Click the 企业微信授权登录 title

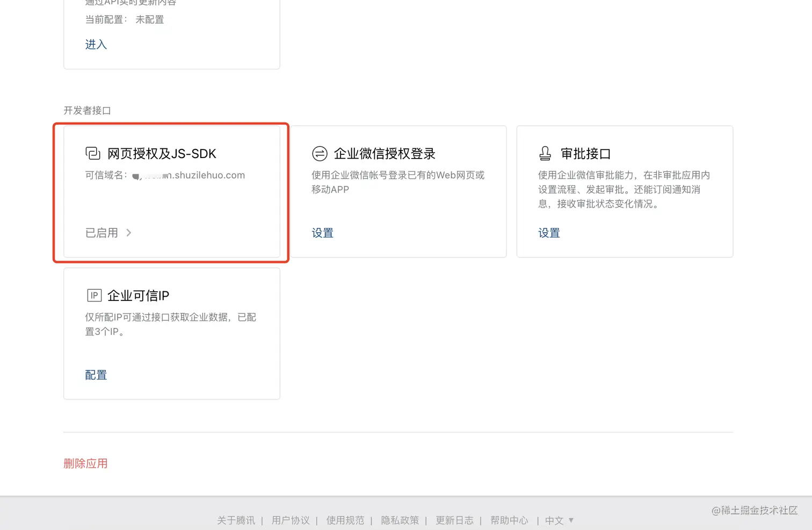click(385, 154)
